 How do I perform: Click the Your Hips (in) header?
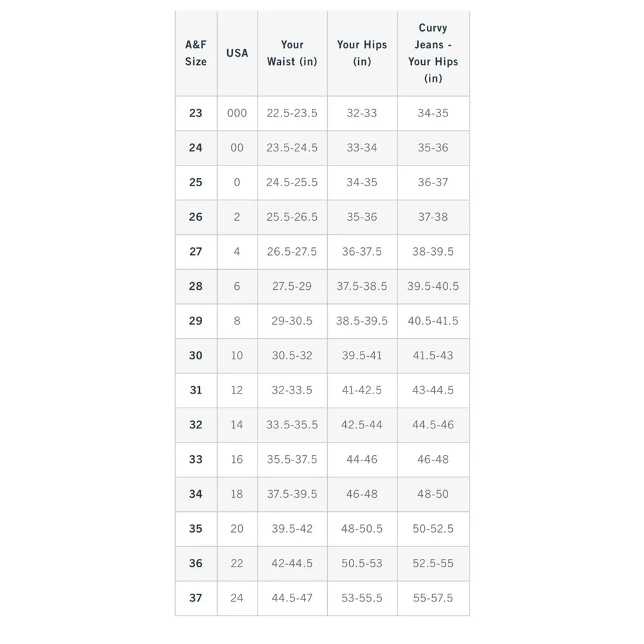tap(362, 53)
